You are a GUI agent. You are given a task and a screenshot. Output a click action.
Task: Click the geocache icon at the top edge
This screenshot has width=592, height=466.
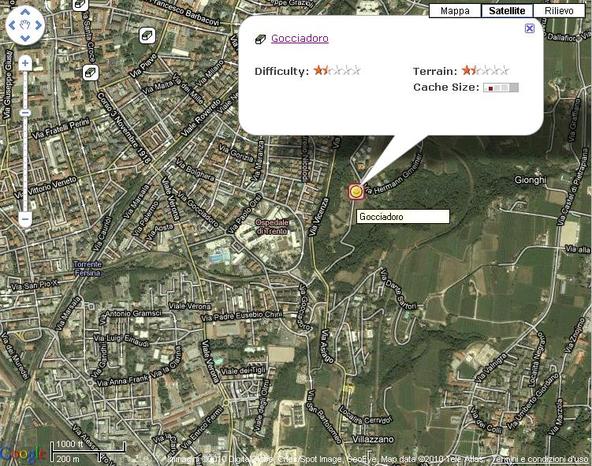click(x=80, y=5)
